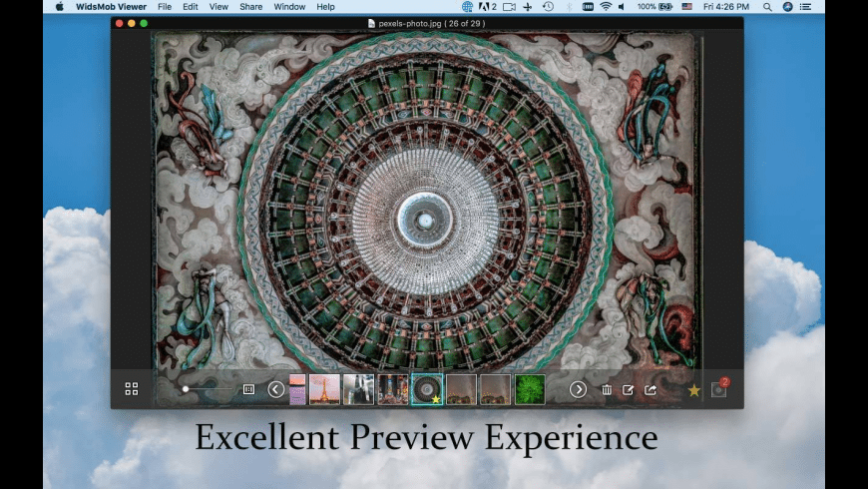Open the WidsMob Viewer app menu
This screenshot has height=489, width=868.
pos(111,7)
